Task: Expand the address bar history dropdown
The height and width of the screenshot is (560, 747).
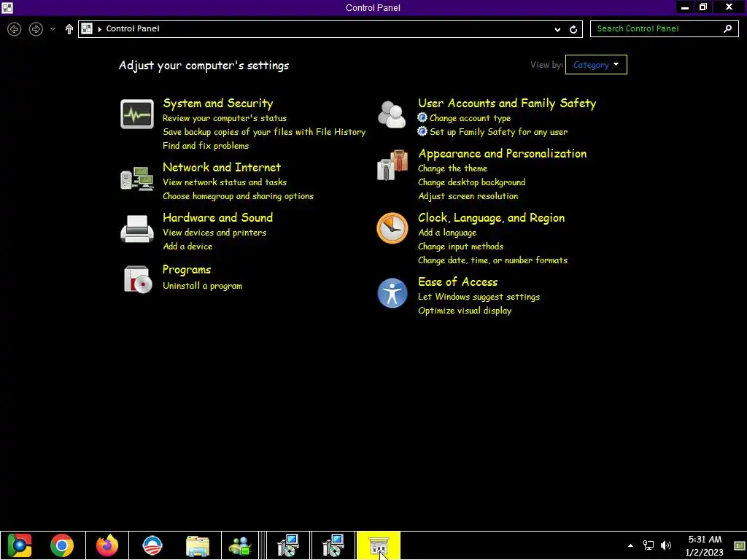Action: (557, 29)
